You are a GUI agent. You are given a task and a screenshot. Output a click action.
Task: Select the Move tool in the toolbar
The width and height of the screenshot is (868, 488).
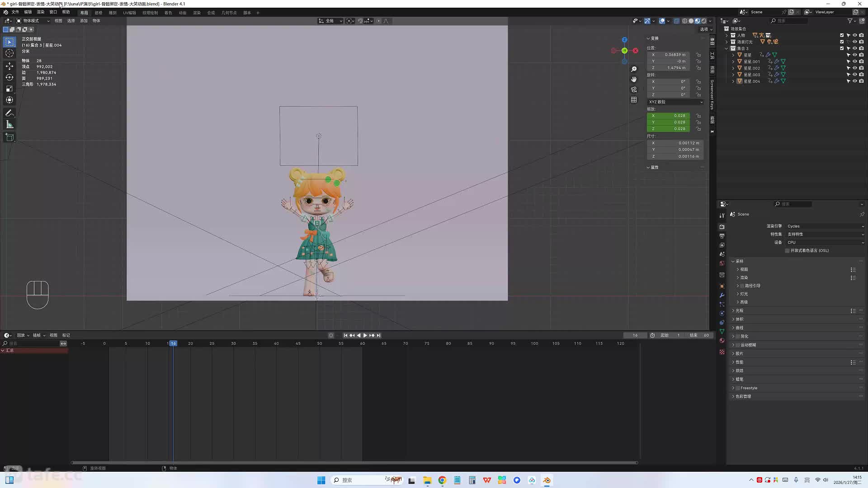coord(9,66)
